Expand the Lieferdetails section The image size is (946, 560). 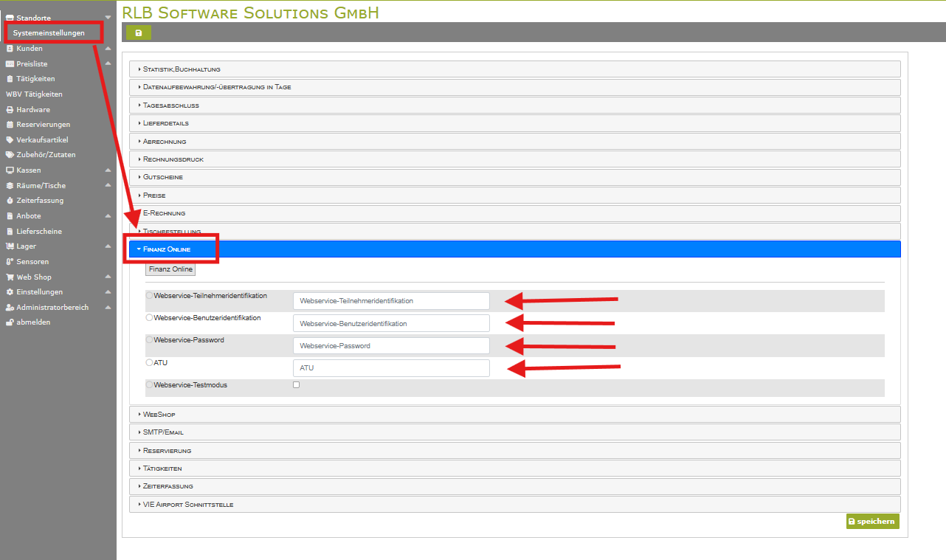[515, 123]
